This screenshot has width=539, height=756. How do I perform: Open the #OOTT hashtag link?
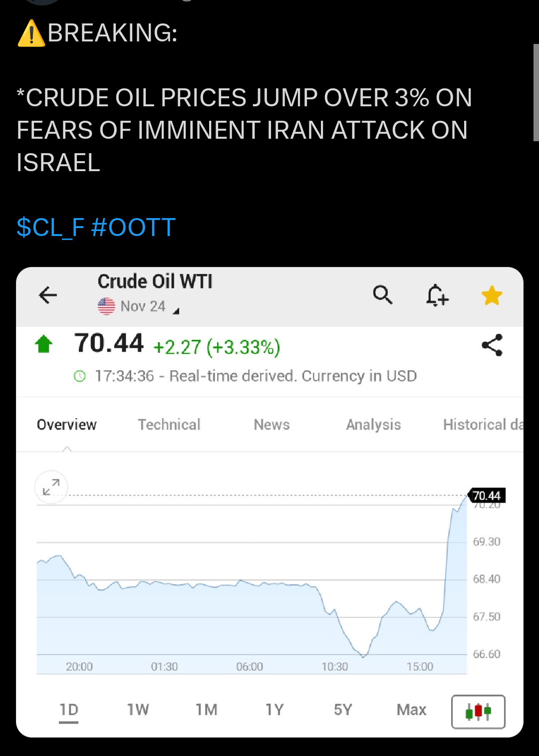[x=134, y=228]
